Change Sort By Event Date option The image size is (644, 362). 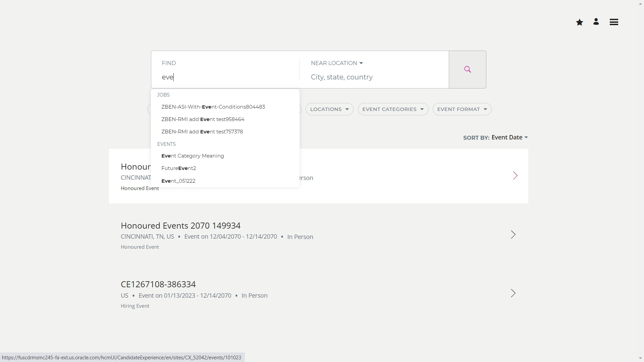[509, 137]
